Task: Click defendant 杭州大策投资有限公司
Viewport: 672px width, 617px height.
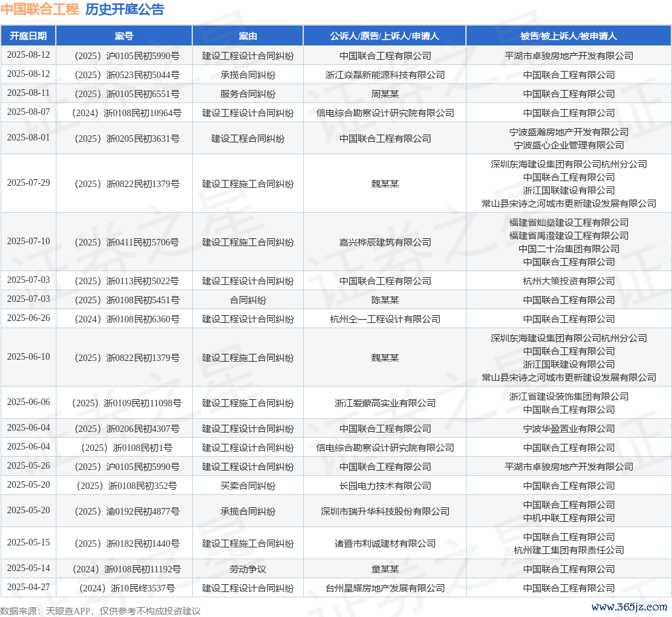Action: pos(568,281)
